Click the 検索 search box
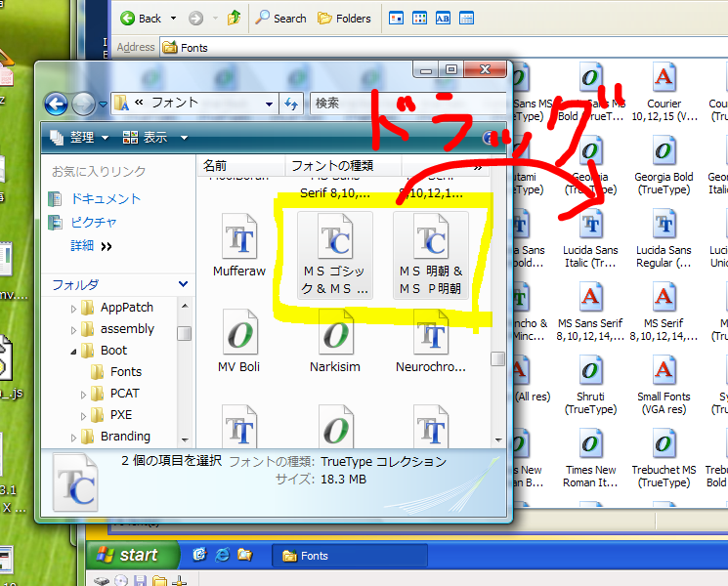 click(x=408, y=103)
